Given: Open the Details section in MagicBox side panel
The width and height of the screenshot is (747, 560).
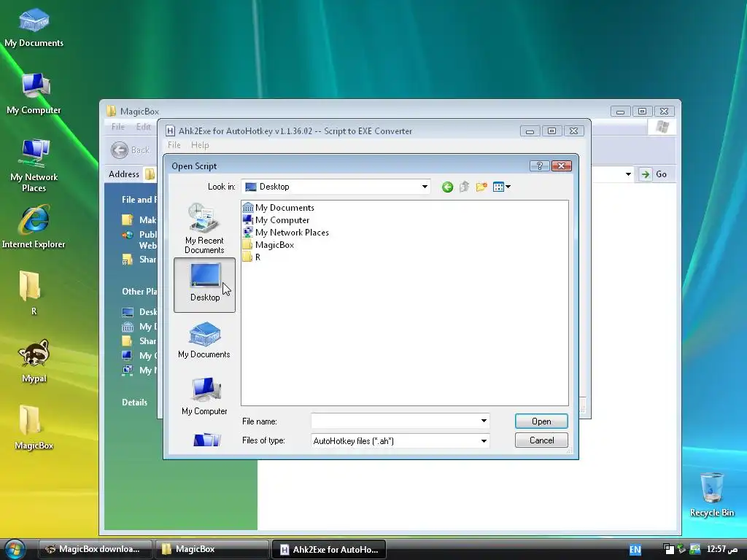Looking at the screenshot, I should pyautogui.click(x=134, y=402).
